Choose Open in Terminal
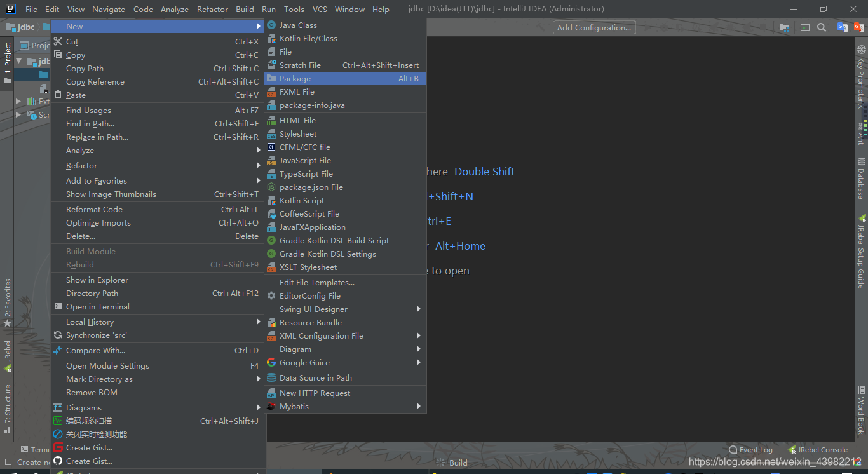Image resolution: width=868 pixels, height=474 pixels. pos(158,306)
